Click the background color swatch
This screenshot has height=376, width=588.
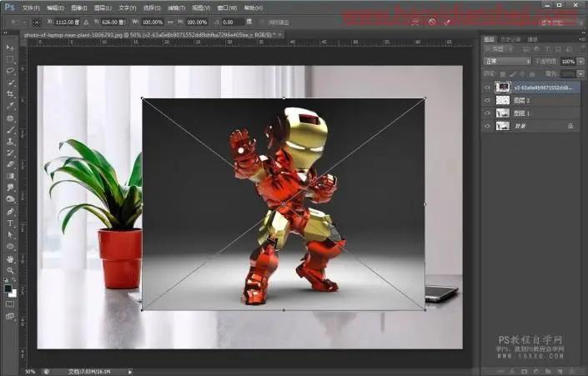pyautogui.click(x=13, y=293)
